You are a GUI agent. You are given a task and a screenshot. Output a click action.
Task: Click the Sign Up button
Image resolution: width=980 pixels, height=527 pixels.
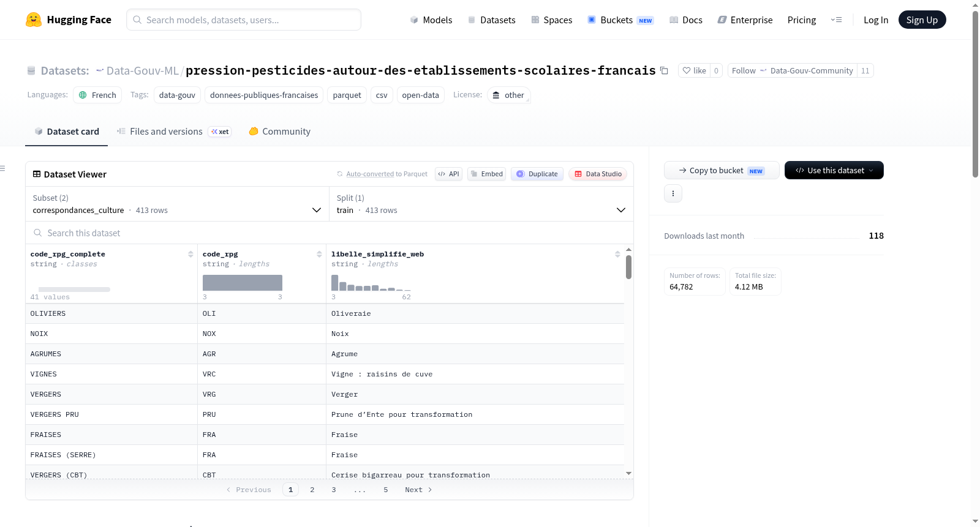click(x=922, y=20)
